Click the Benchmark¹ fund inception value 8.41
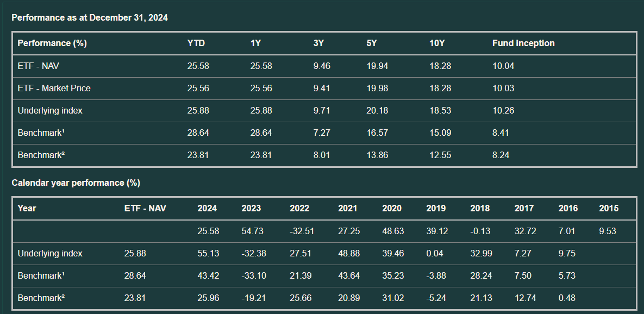 [501, 133]
